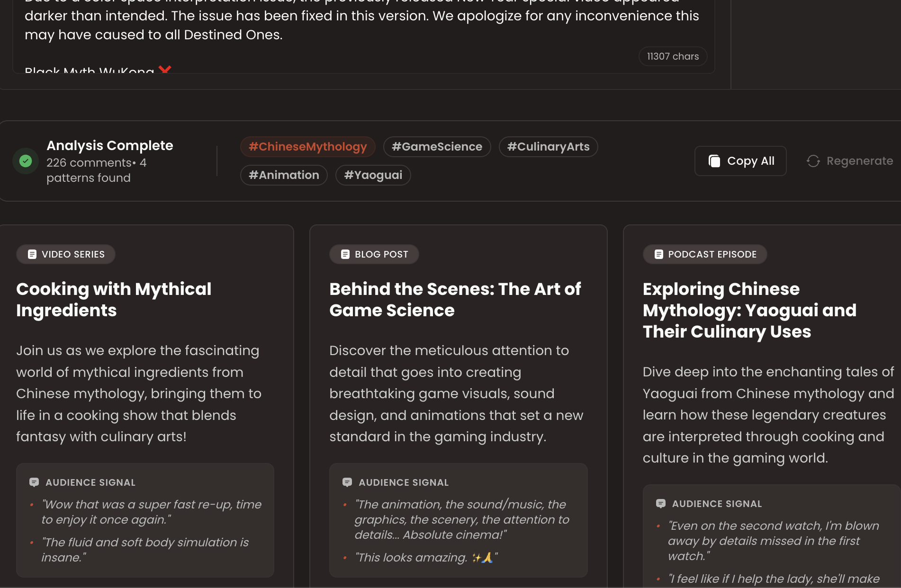This screenshot has height=588, width=901.
Task: Click the copy icon inside Copy All button
Action: tap(715, 161)
